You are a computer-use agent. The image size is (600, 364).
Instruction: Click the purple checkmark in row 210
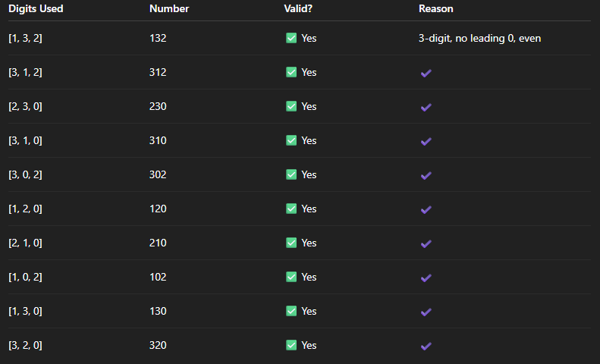(x=426, y=243)
